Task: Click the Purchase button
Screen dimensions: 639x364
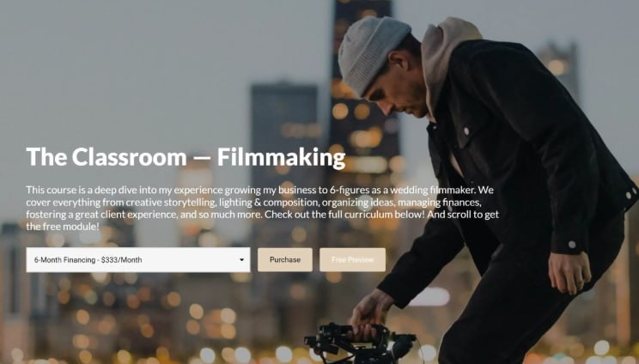Action: click(285, 260)
